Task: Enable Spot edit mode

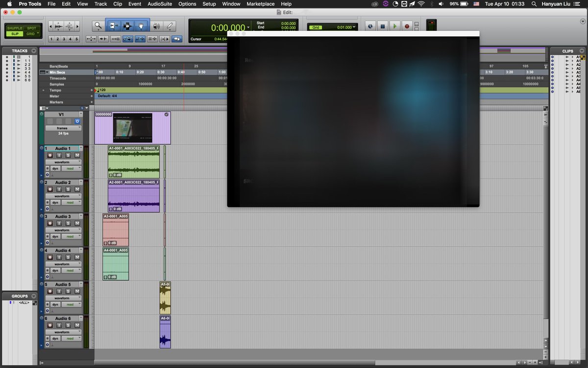Action: coord(31,28)
